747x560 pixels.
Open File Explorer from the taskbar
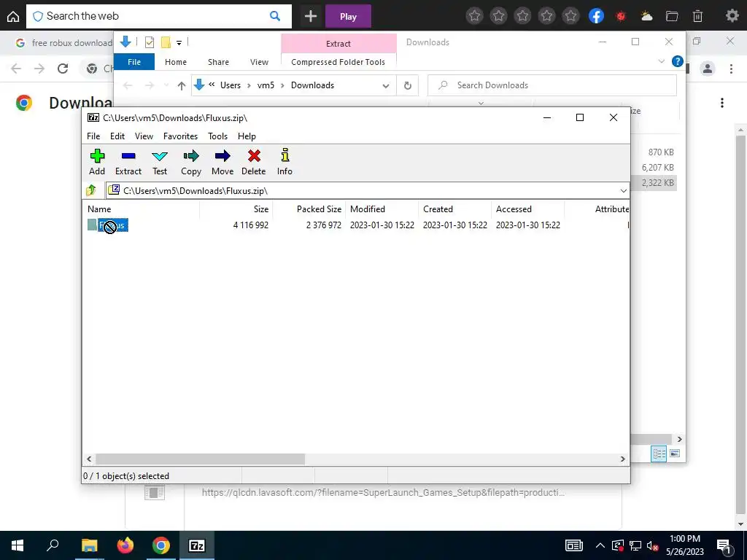(x=90, y=545)
